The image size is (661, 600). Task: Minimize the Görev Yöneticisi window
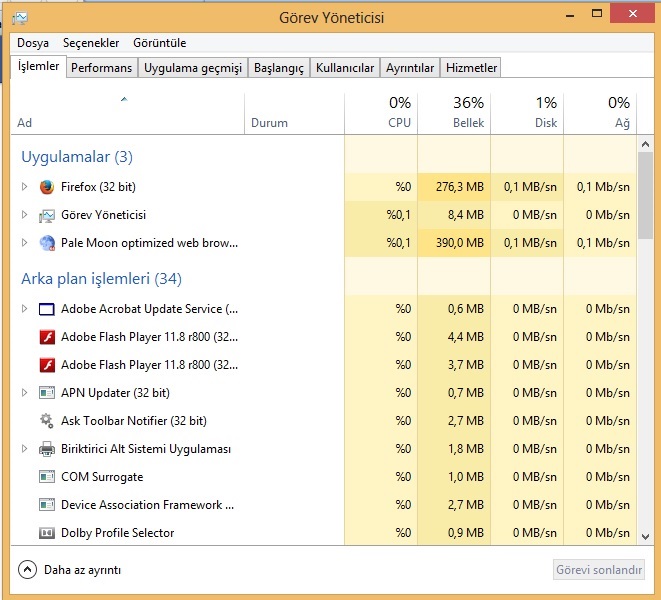pyautogui.click(x=570, y=15)
